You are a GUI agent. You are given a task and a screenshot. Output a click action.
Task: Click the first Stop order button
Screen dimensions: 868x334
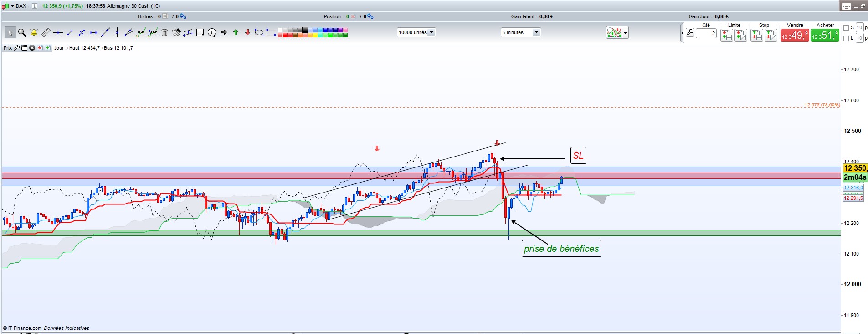pos(756,35)
